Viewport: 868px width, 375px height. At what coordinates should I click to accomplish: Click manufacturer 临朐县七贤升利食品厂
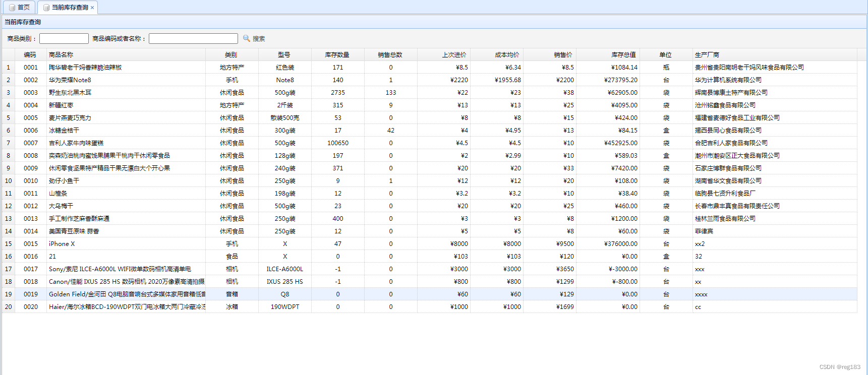pos(725,193)
